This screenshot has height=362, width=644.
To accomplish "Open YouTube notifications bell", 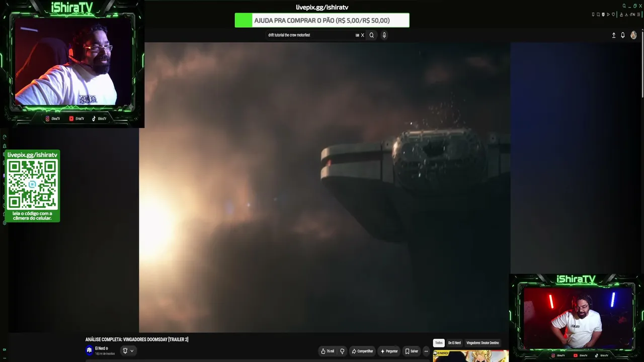I will point(623,35).
